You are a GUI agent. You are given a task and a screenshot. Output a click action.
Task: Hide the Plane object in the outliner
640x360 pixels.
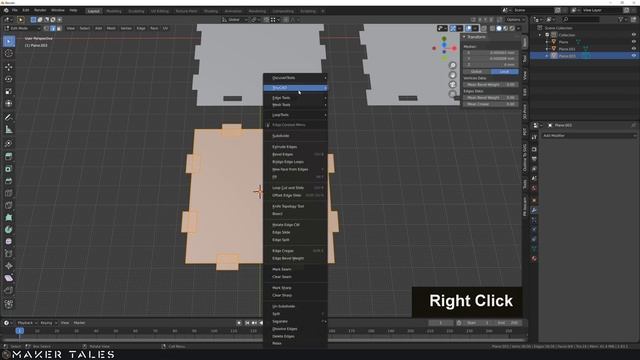click(633, 42)
